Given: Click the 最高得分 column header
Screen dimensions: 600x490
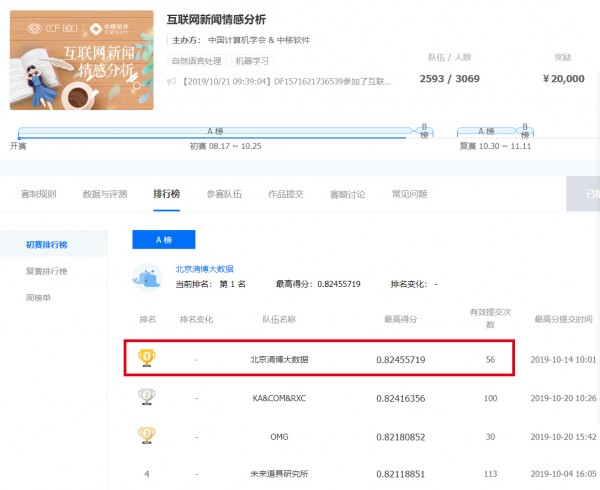Looking at the screenshot, I should tap(401, 319).
